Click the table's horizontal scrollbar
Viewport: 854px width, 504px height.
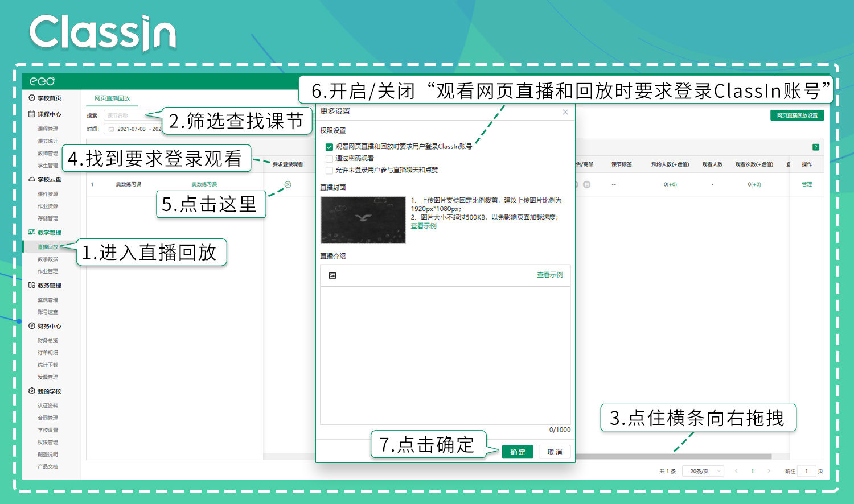pos(673,456)
